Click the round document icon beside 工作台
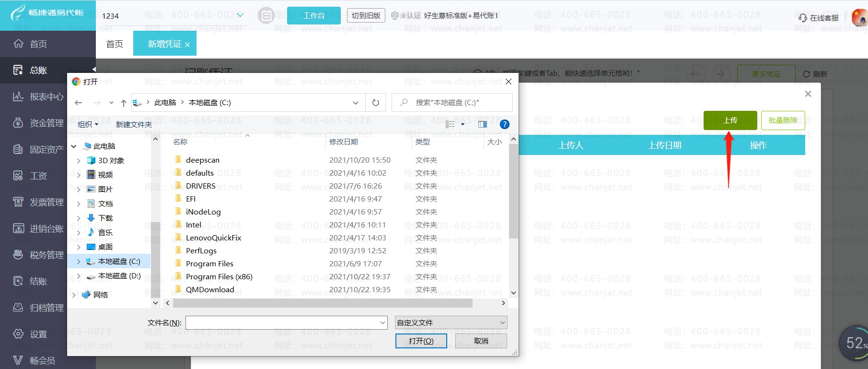 pos(266,16)
